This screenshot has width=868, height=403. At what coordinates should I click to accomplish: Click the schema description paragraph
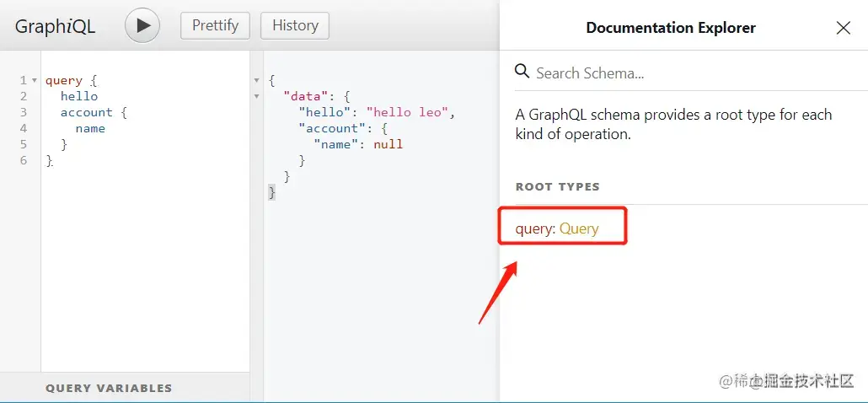point(673,124)
